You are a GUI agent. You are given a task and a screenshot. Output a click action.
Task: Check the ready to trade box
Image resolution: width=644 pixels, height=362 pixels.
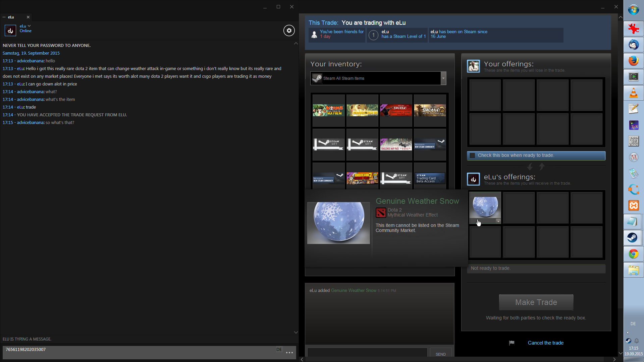[472, 156]
